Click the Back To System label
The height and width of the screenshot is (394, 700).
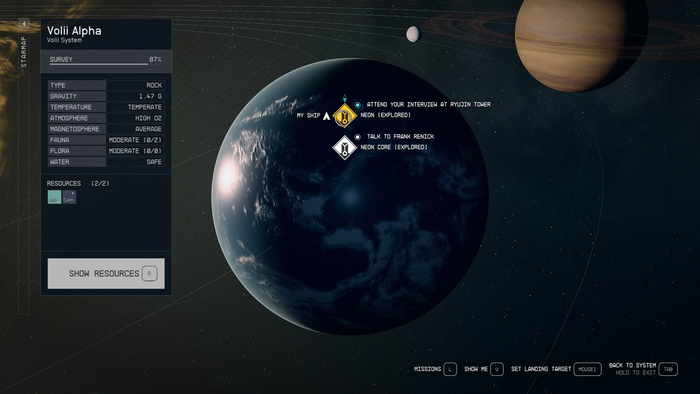633,365
